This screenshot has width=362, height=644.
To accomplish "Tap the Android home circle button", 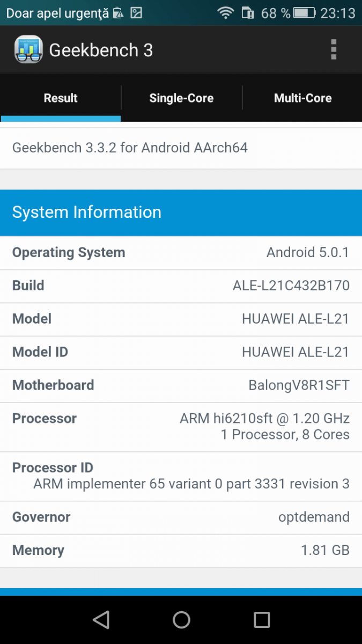I will click(181, 620).
